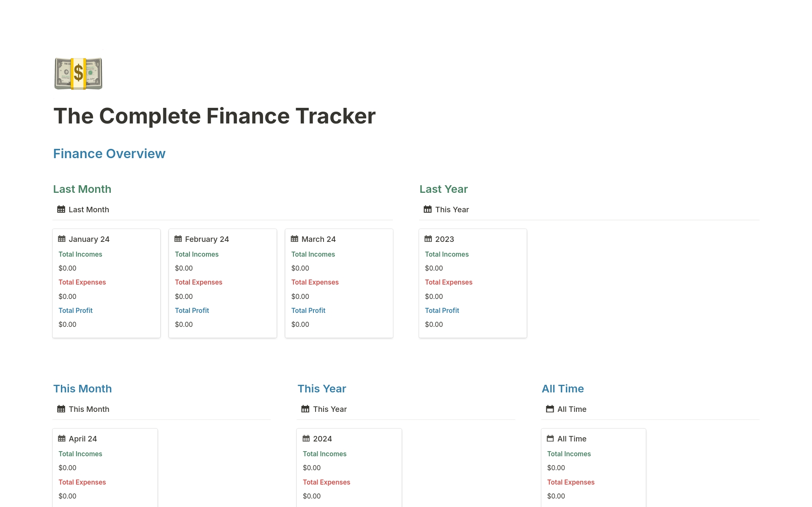Click calendar icon on February 24 card
This screenshot has height=507, width=812.
click(x=178, y=239)
